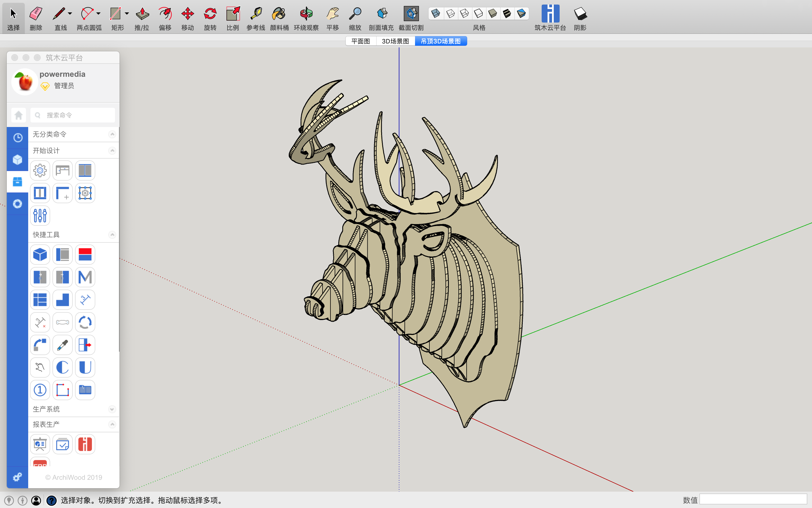Screen dimensions: 812x508
Task: Open the cabinet box sidebar tab
Action: pyautogui.click(x=17, y=182)
